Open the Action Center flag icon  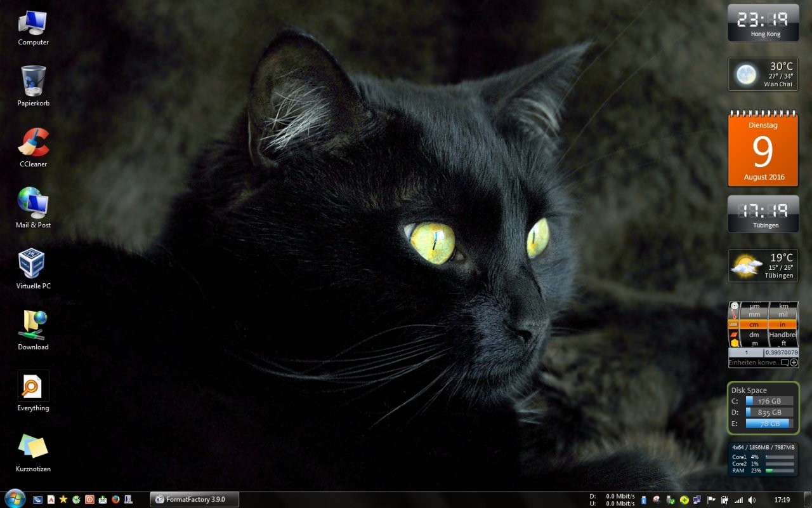tap(711, 500)
